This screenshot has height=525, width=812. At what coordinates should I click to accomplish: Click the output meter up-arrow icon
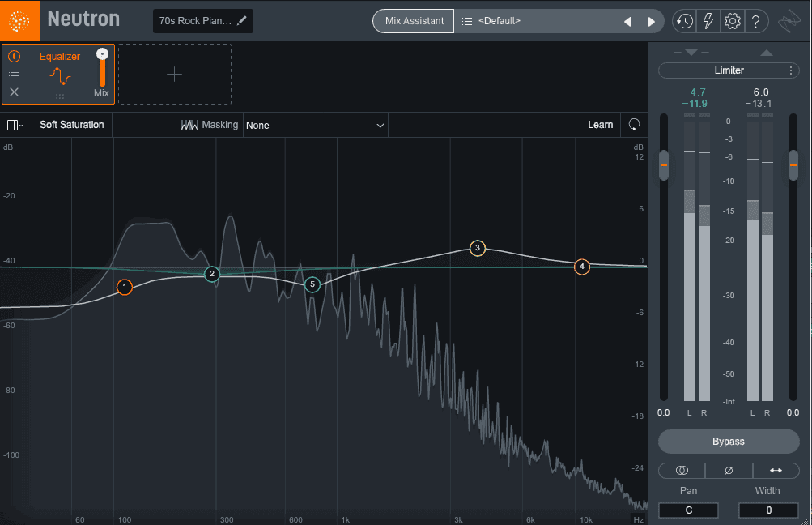click(767, 53)
